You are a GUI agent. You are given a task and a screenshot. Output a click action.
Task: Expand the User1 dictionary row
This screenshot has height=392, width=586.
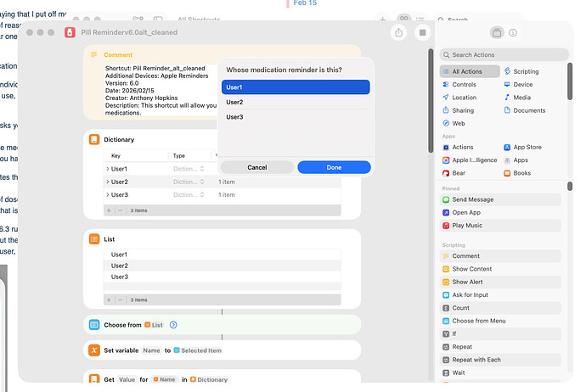tap(108, 169)
